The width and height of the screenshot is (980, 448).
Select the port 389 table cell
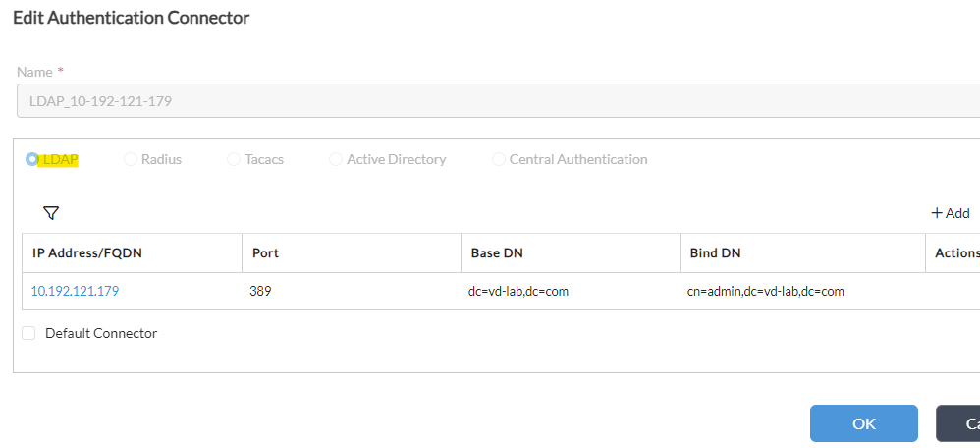[352, 291]
